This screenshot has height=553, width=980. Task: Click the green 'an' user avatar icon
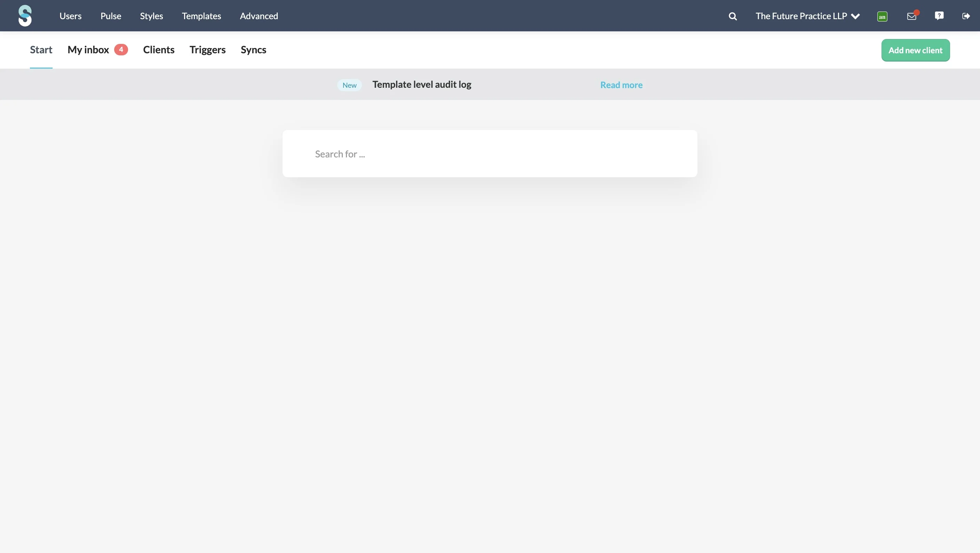pyautogui.click(x=882, y=16)
